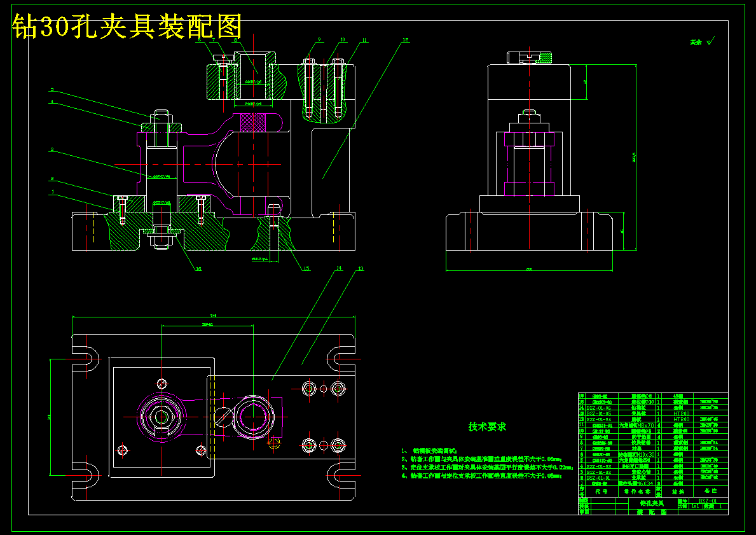The width and height of the screenshot is (756, 535).
Task: Click the green hatched knob in side view
Action: point(546,57)
